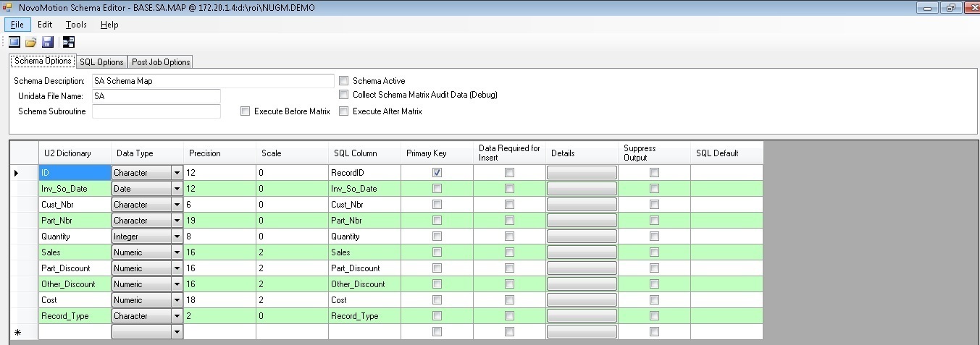The image size is (980, 345).
Task: Check the Execute Before Matrix option
Action: (x=246, y=111)
